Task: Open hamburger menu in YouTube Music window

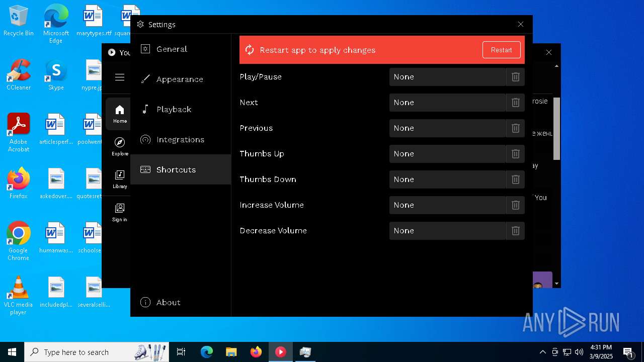Action: pos(120,77)
